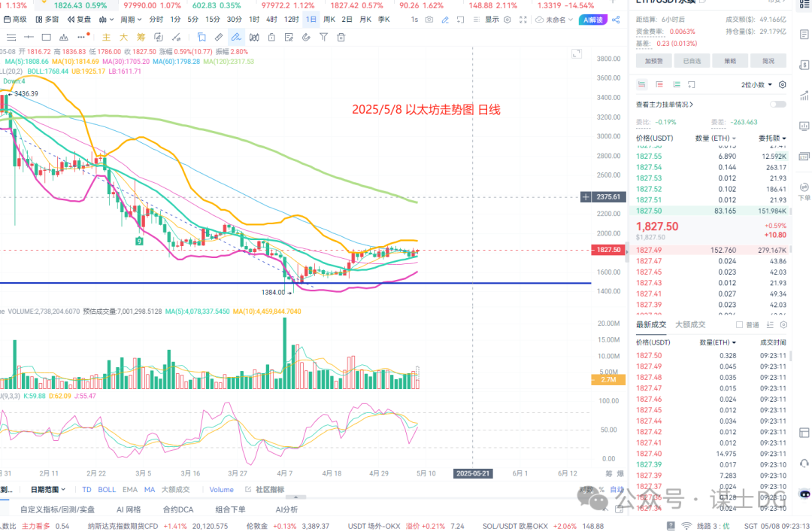The width and height of the screenshot is (812, 532).
Task: Toggle EMA indicator
Action: pyautogui.click(x=130, y=489)
